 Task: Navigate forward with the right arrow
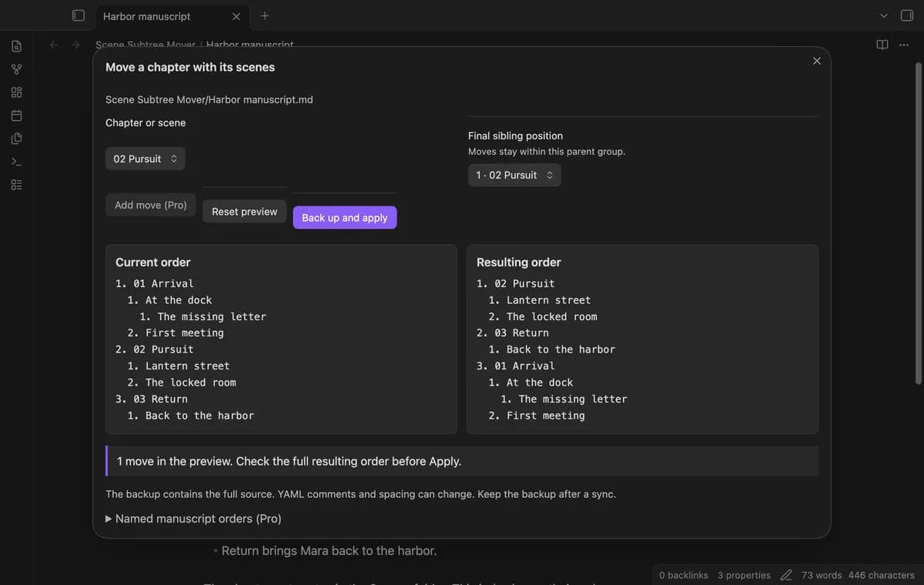pos(75,45)
